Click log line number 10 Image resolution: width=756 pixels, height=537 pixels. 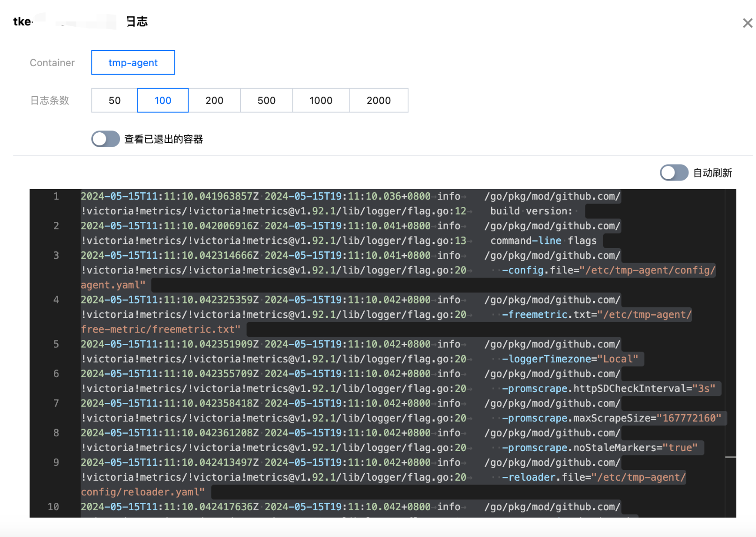(x=53, y=507)
